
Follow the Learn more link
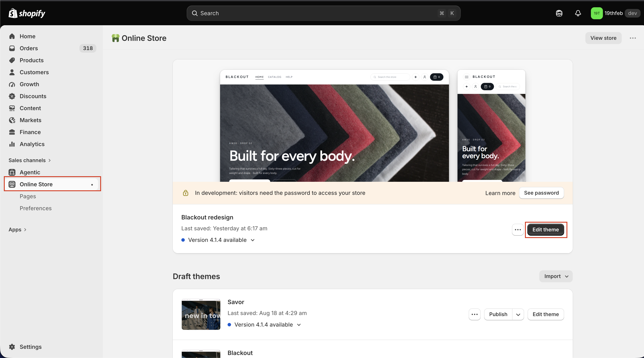[500, 193]
